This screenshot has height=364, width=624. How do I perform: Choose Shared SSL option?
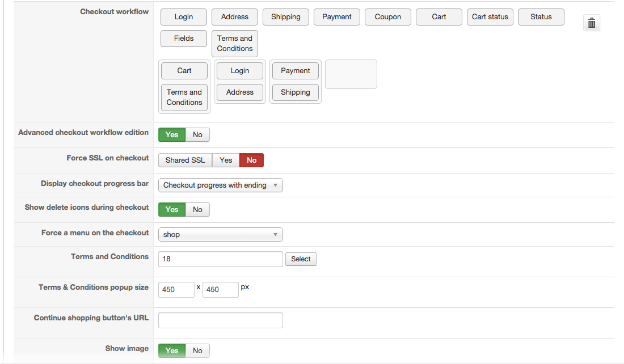click(185, 160)
